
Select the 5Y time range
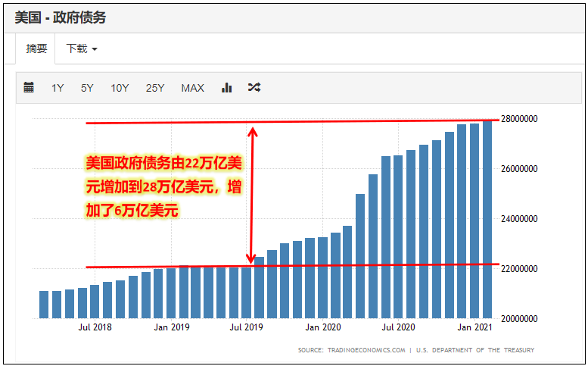pyautogui.click(x=87, y=88)
